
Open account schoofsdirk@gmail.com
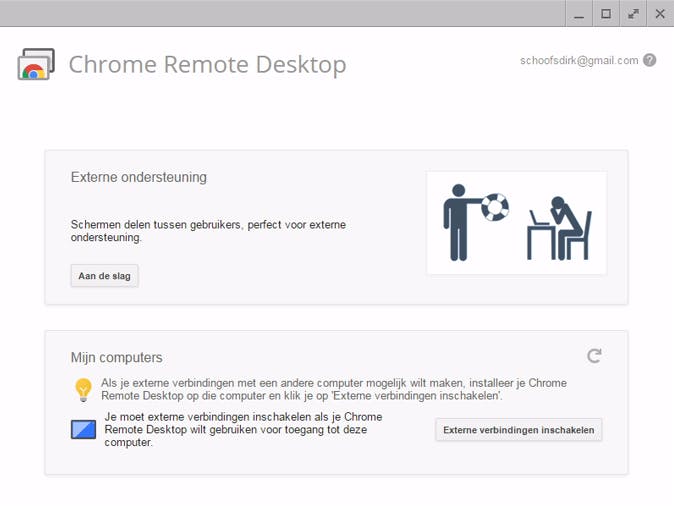tap(579, 61)
